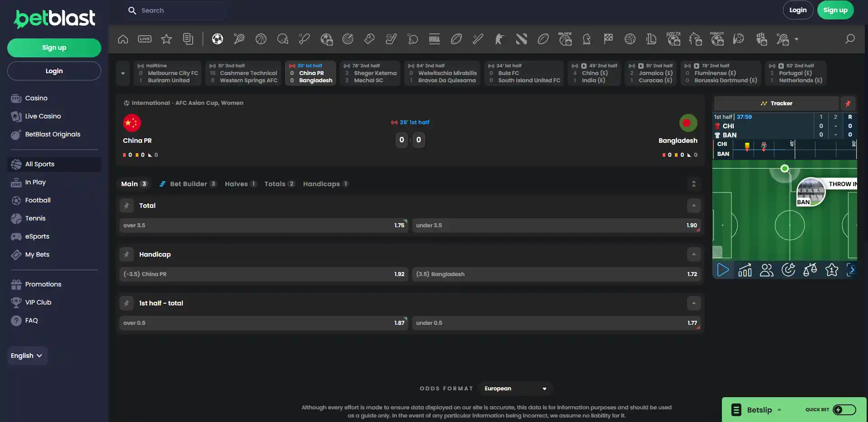
Task: Pin the Tracker panel
Action: (848, 103)
